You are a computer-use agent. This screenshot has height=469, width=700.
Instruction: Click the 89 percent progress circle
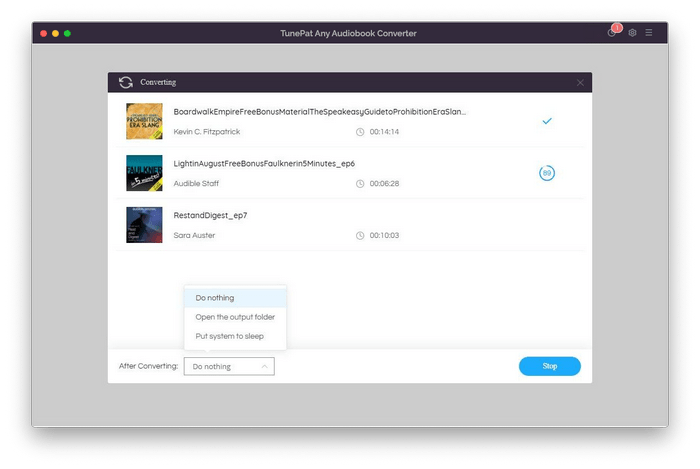click(547, 173)
